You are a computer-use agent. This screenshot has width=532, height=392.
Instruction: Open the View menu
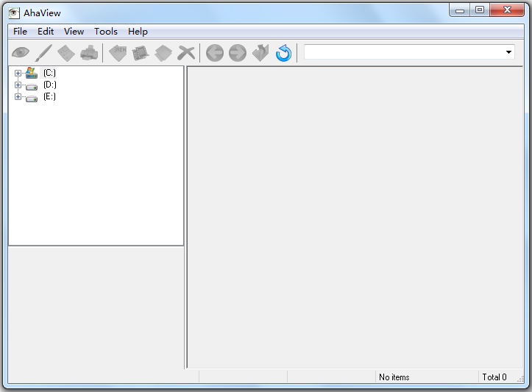[74, 32]
